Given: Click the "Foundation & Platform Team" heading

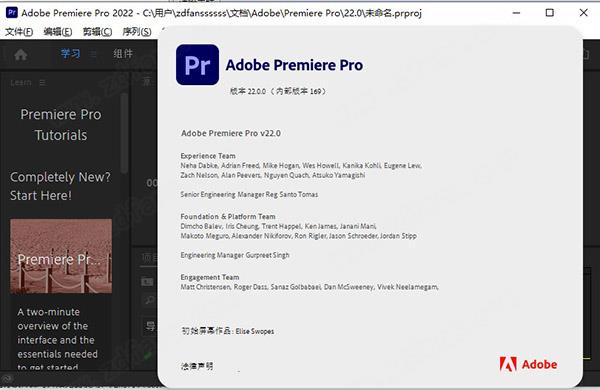Looking at the screenshot, I should coord(228,216).
